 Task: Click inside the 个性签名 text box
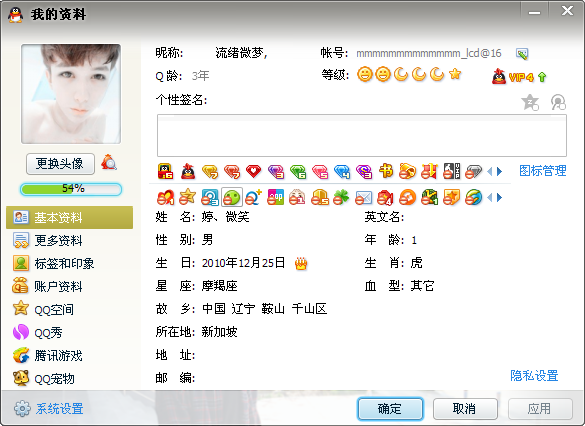point(362,135)
